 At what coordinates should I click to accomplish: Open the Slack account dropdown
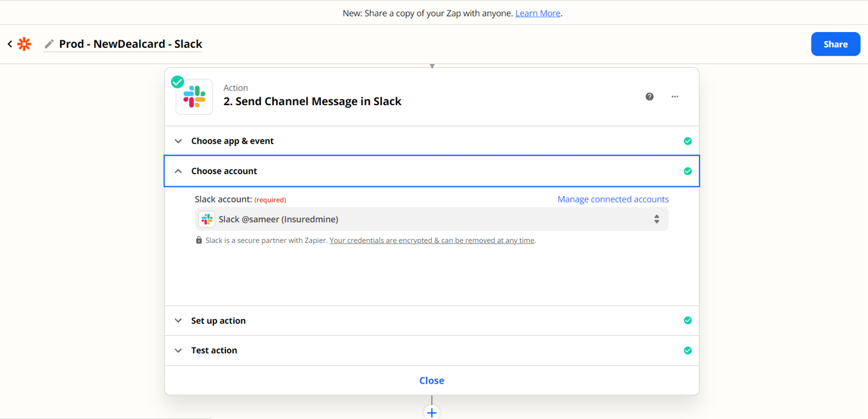[432, 220]
